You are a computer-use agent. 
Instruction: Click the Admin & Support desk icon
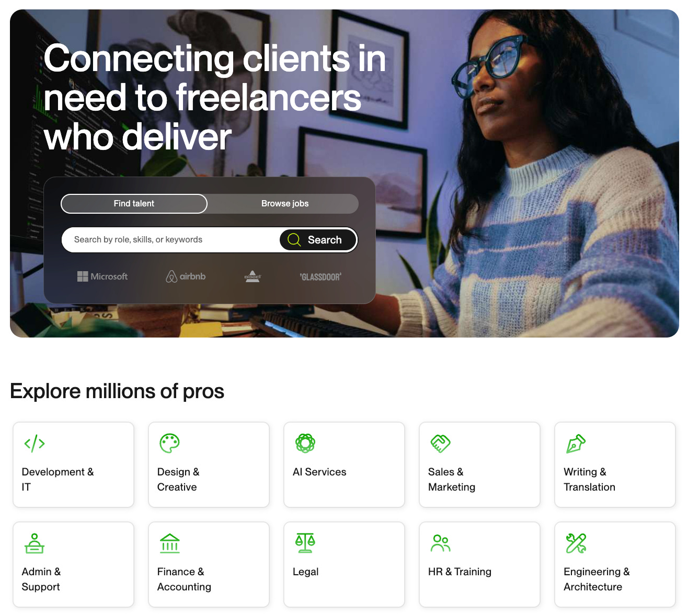click(x=35, y=543)
